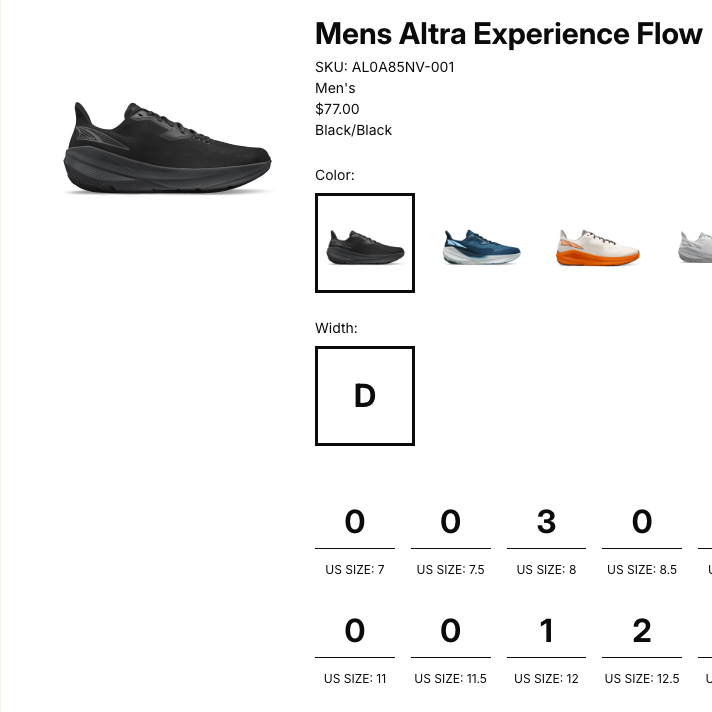
Task: Click the Color label
Action: [x=335, y=175]
